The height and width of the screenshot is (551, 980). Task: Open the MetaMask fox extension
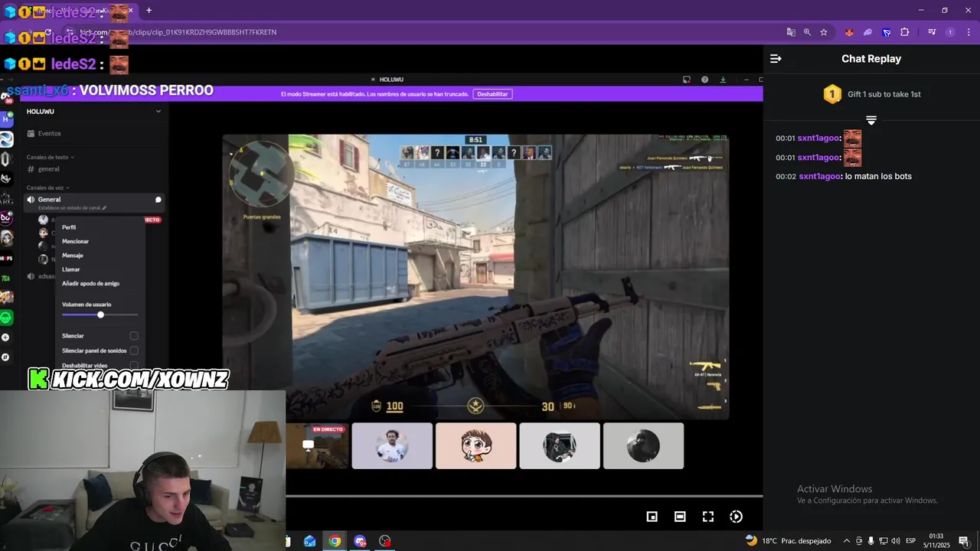coord(849,32)
